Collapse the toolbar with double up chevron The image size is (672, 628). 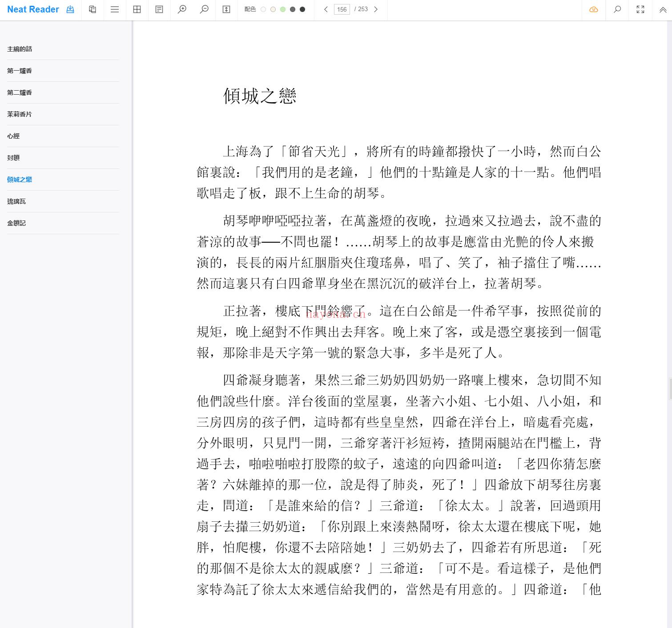point(663,10)
